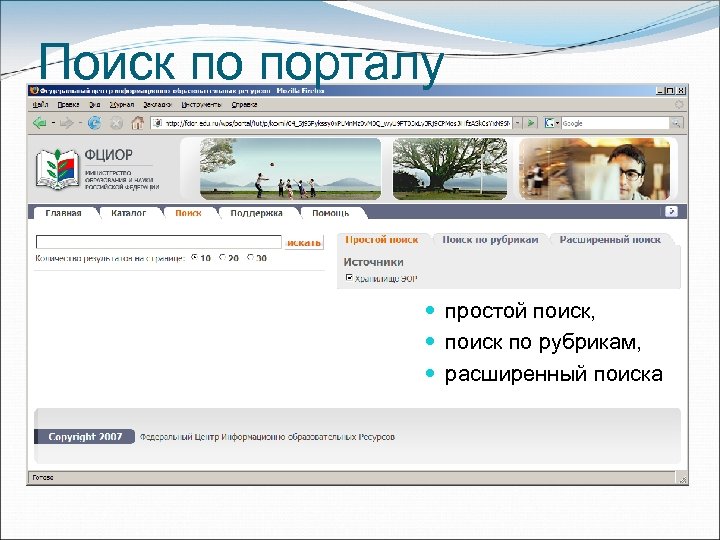Click the Forward arrow navigation button

click(67, 123)
